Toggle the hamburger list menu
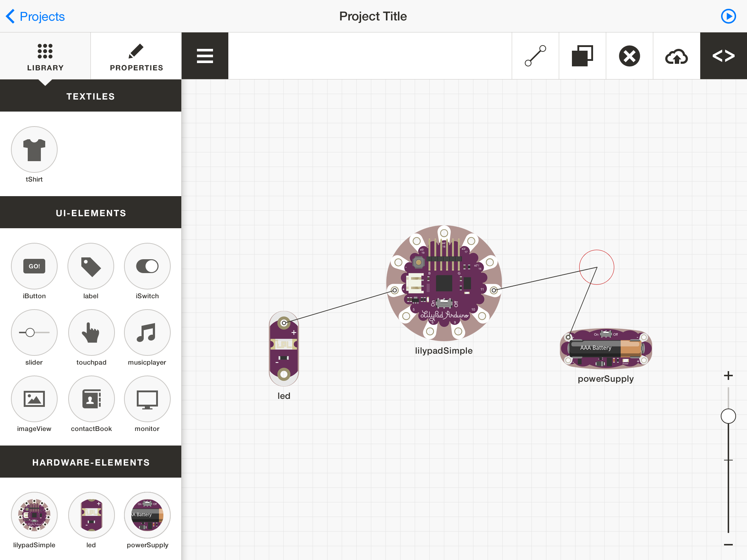The height and width of the screenshot is (560, 747). [x=205, y=56]
